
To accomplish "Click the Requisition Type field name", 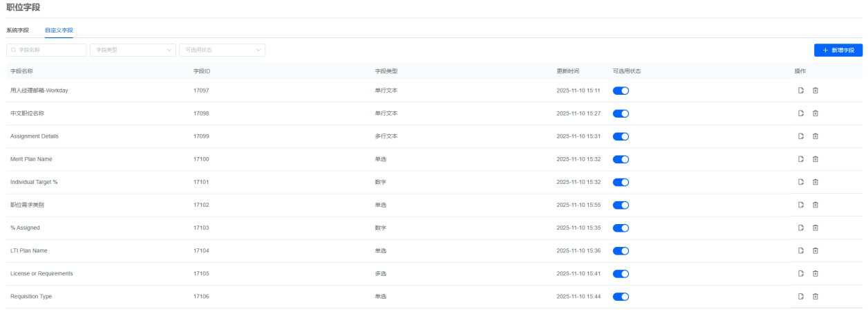I will [x=31, y=296].
